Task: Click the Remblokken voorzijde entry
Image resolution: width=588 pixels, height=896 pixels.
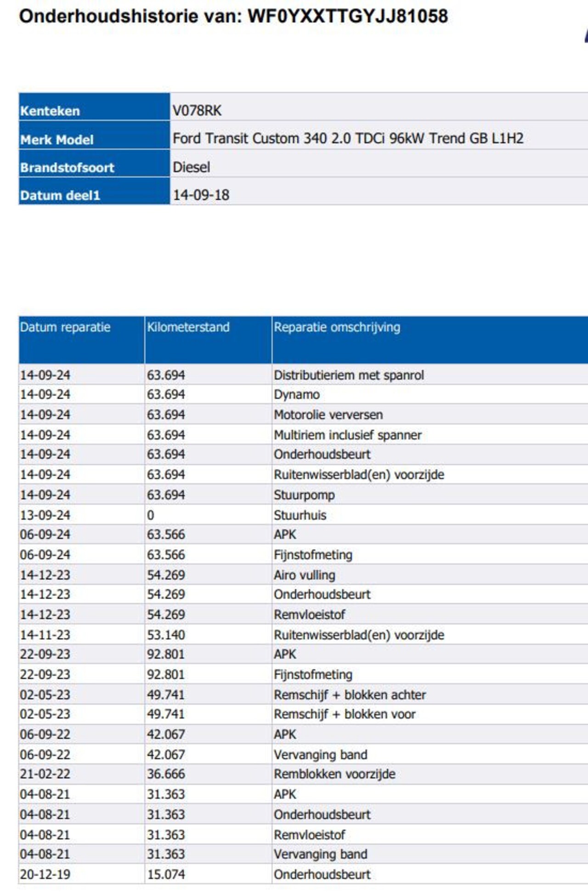Action: 334,774
